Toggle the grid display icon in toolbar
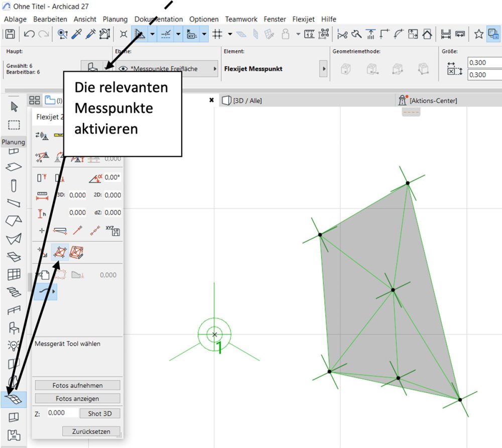 pyautogui.click(x=217, y=34)
